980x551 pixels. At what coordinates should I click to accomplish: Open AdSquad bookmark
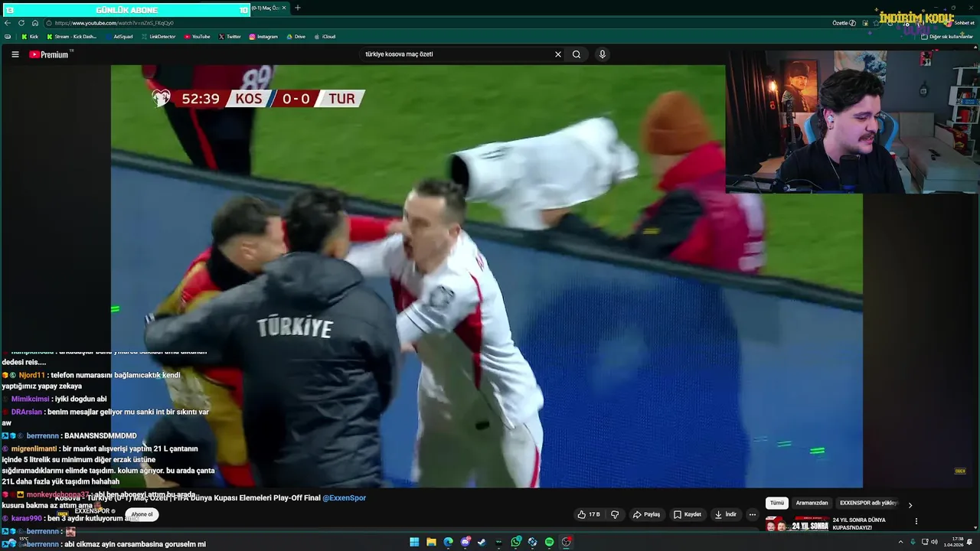click(x=119, y=37)
